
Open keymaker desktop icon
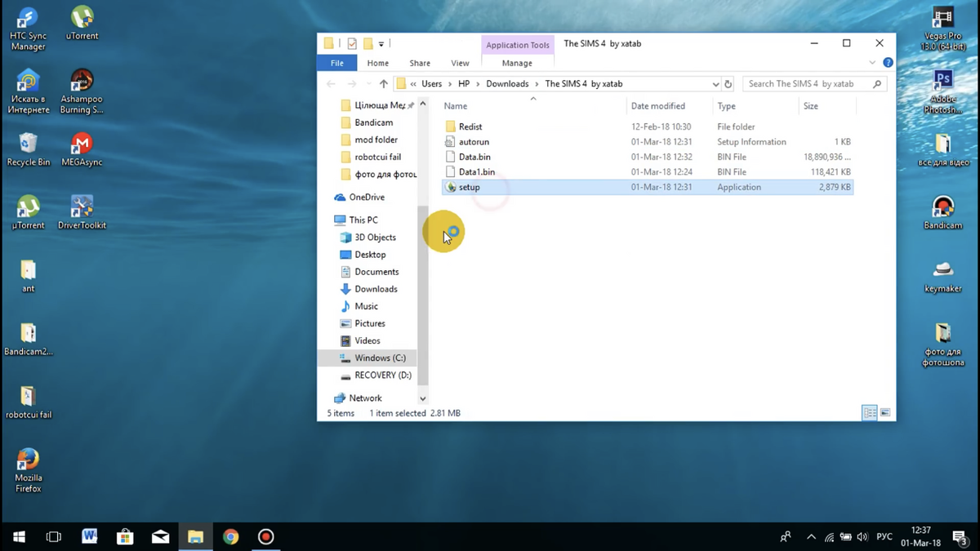pyautogui.click(x=943, y=276)
